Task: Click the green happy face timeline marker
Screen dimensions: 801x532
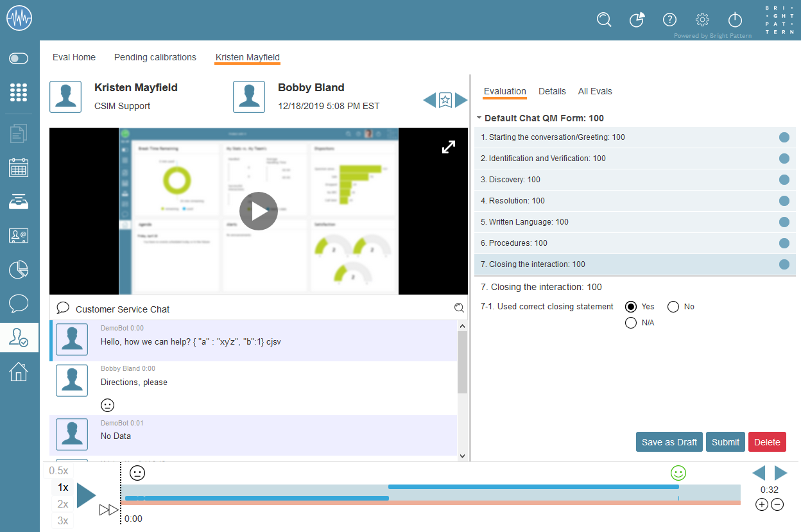Action: pos(678,474)
